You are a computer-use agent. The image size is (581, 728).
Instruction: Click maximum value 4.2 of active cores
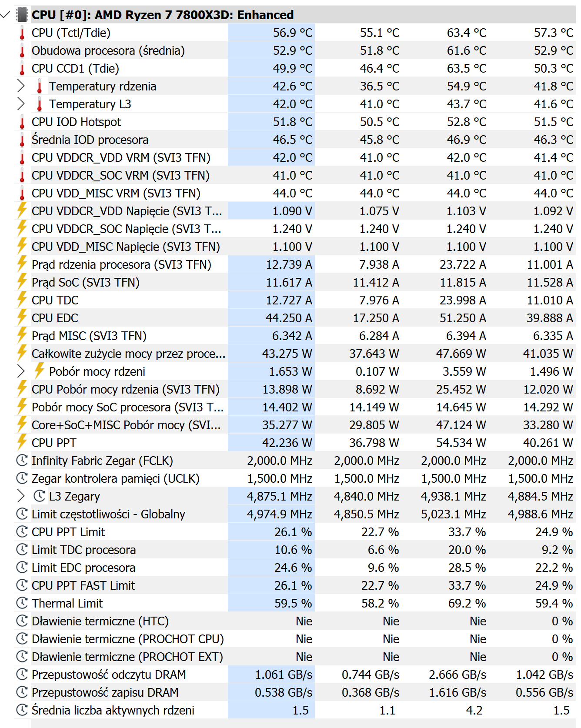tap(474, 710)
